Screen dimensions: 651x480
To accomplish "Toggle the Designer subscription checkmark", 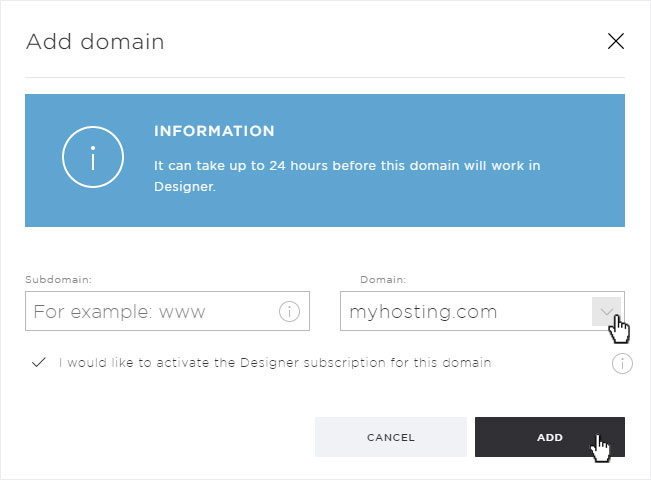I will click(39, 362).
